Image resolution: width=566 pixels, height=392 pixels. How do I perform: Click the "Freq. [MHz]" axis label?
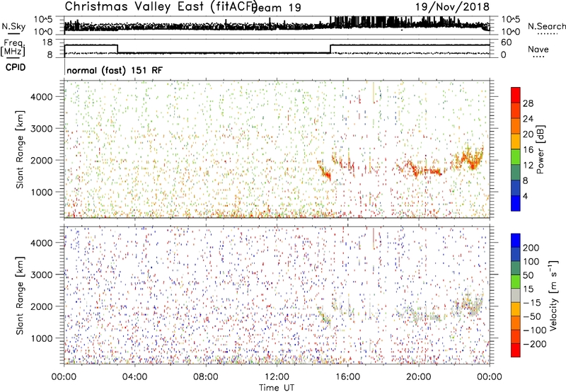coord(13,48)
